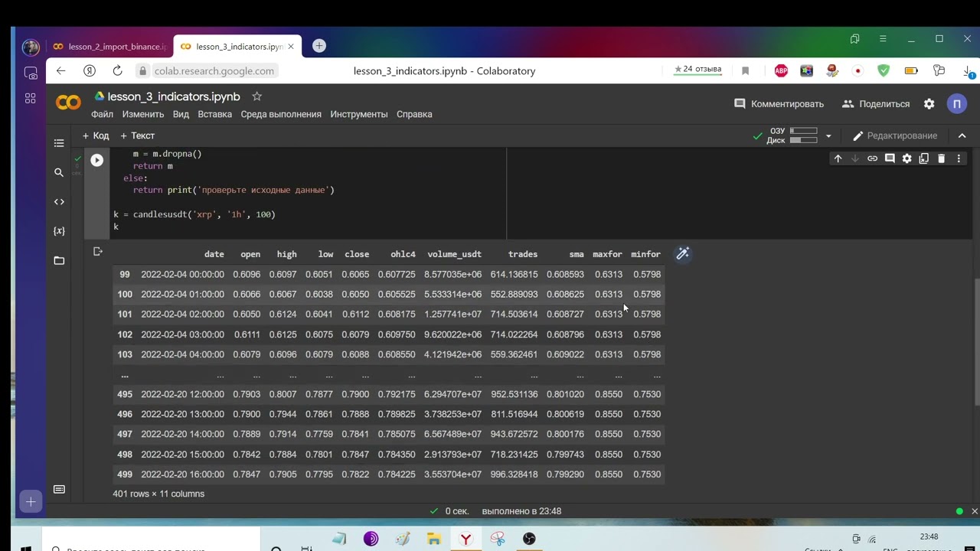The height and width of the screenshot is (551, 980).
Task: Open Yandex Browser from the taskbar
Action: 465,540
